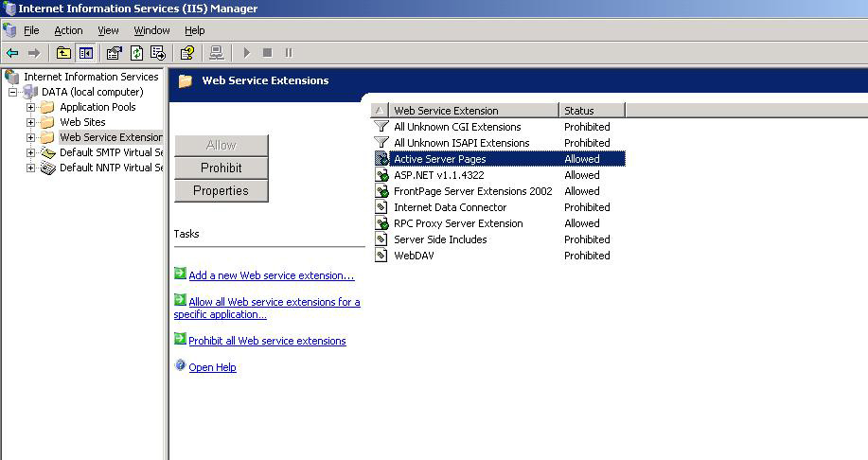This screenshot has width=868, height=460.
Task: Click the sort arrow column header
Action: (x=380, y=111)
